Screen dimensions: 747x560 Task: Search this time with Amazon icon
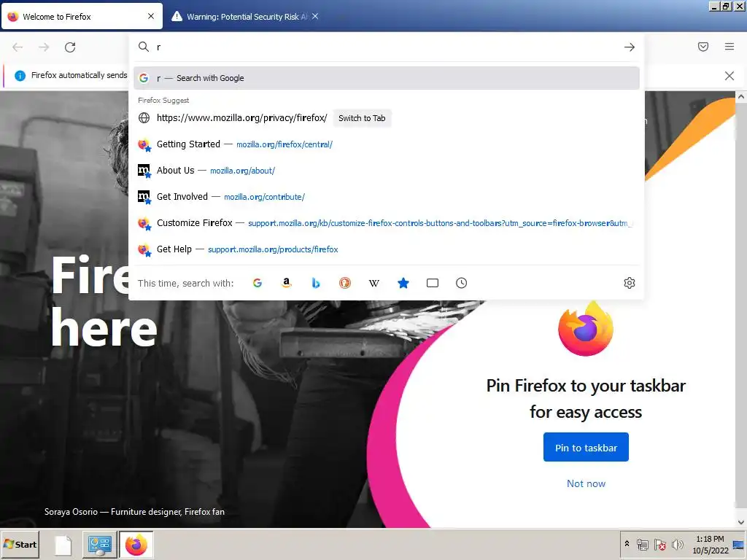click(286, 284)
